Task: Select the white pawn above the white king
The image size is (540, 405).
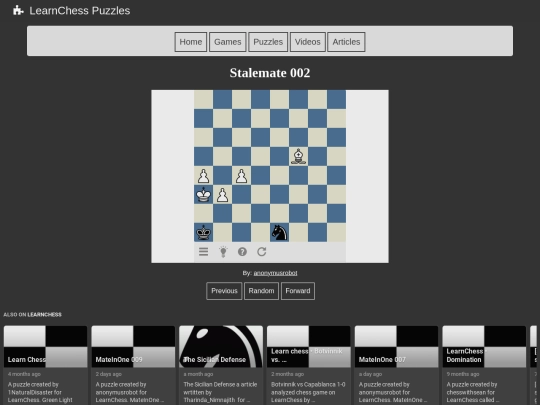Action: coord(204,176)
